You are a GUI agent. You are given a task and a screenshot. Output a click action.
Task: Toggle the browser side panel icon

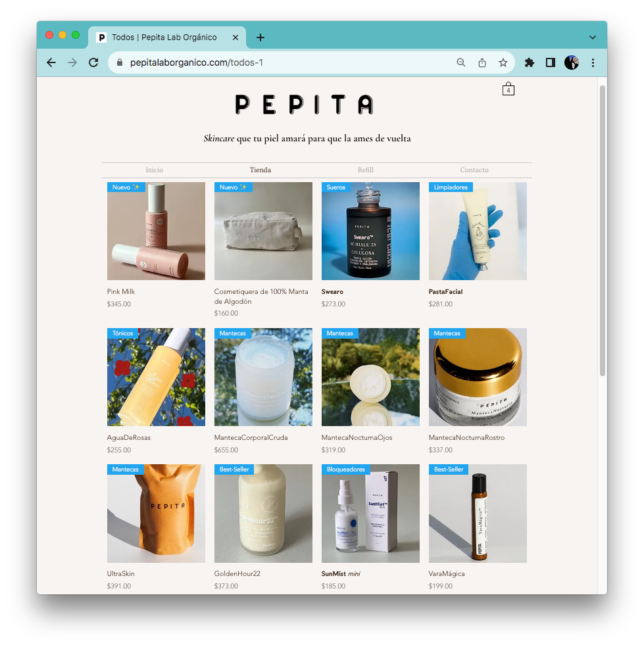pos(551,62)
